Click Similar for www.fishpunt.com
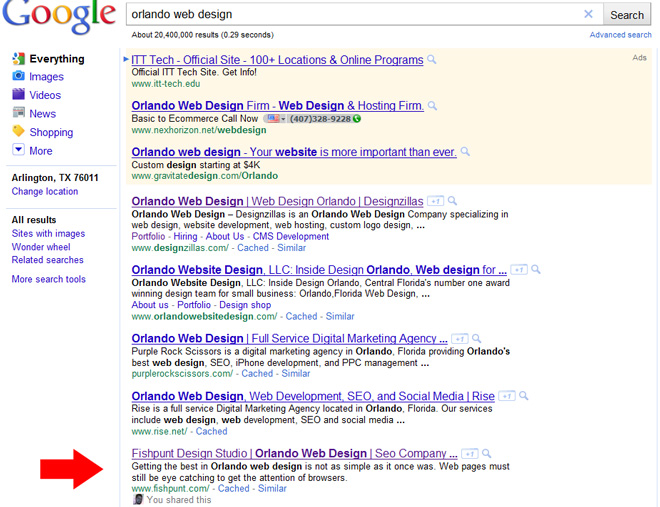This screenshot has width=660, height=507. coord(272,488)
